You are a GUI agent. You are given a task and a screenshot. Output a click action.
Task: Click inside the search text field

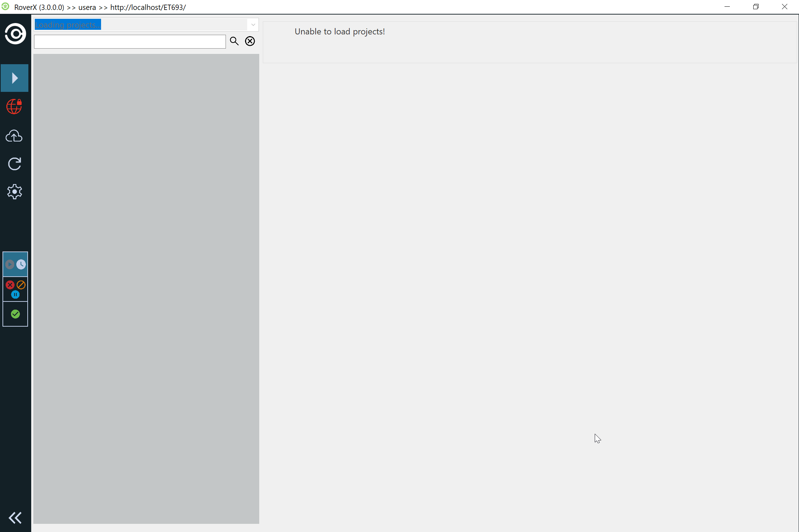click(130, 42)
